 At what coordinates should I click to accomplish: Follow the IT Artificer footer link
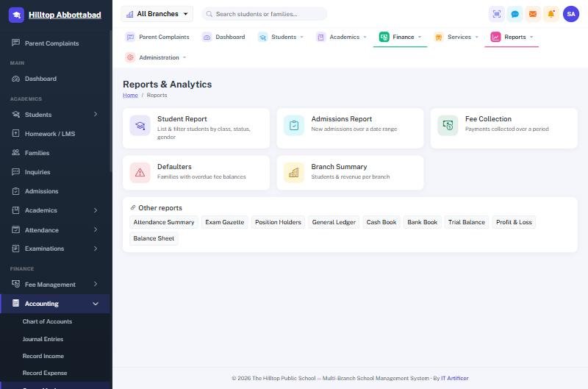coord(454,378)
